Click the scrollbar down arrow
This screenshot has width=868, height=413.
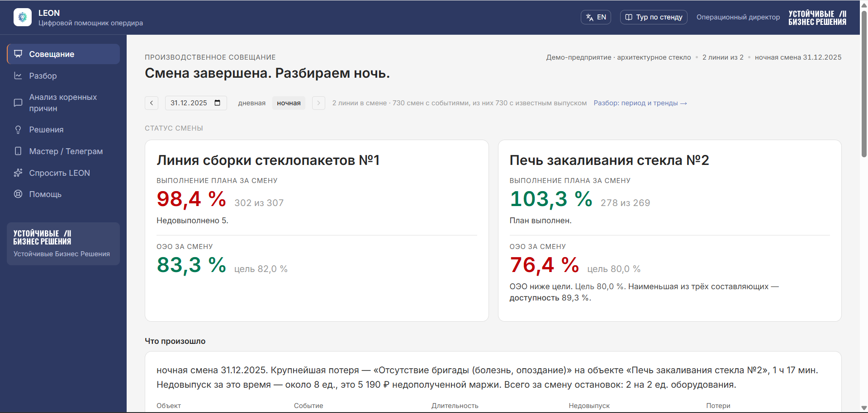(x=864, y=408)
